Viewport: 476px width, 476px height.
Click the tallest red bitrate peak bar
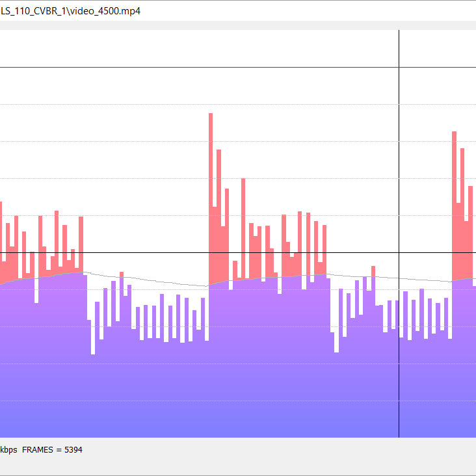pos(211,199)
